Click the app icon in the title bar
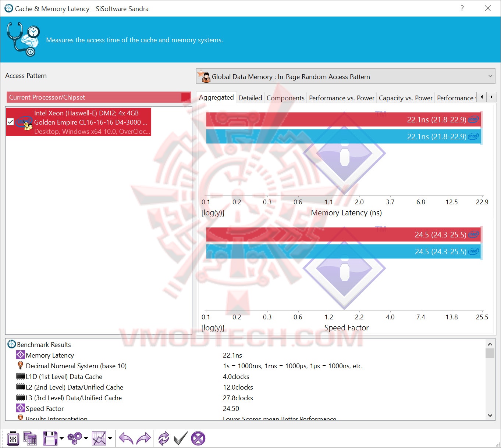 click(x=8, y=8)
